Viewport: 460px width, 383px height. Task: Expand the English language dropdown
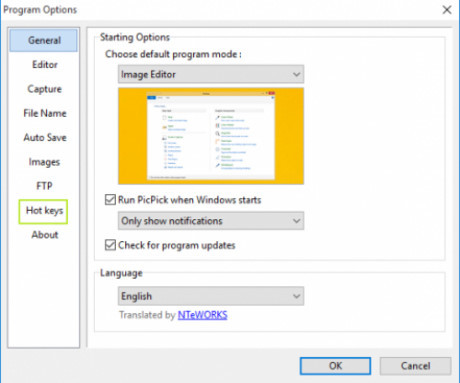click(211, 296)
